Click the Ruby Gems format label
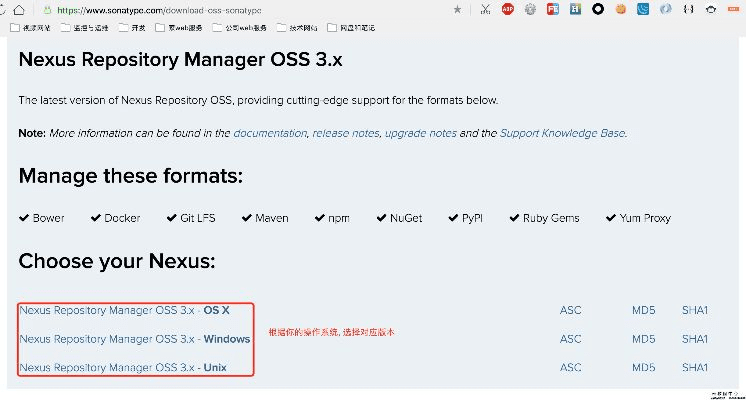Viewport: 746px width, 400px height. click(551, 218)
